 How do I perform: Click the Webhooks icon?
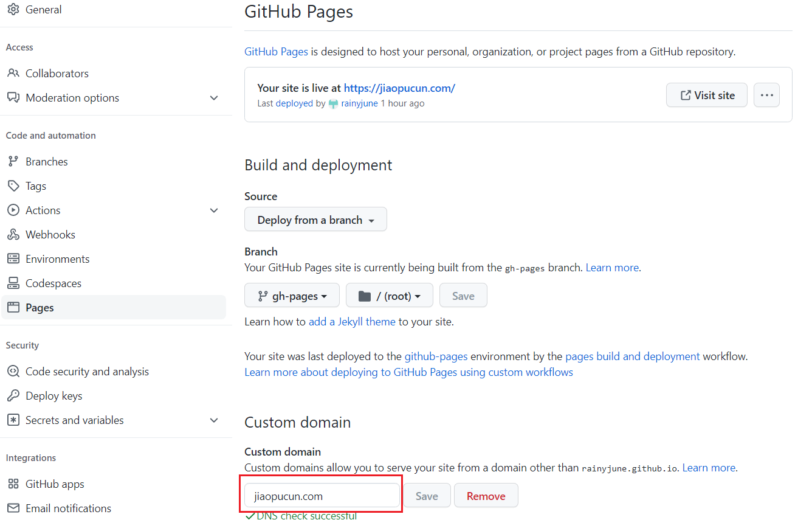tap(13, 234)
